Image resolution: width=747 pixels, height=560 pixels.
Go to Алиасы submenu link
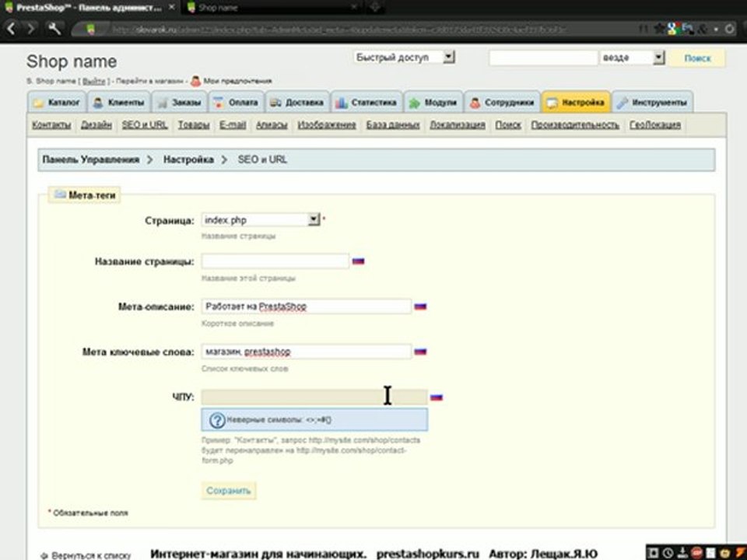click(x=272, y=124)
